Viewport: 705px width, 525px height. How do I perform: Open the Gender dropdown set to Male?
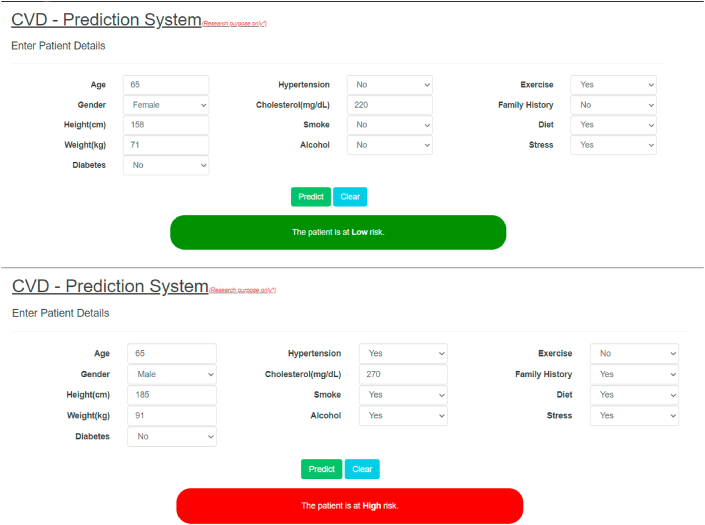point(171,374)
